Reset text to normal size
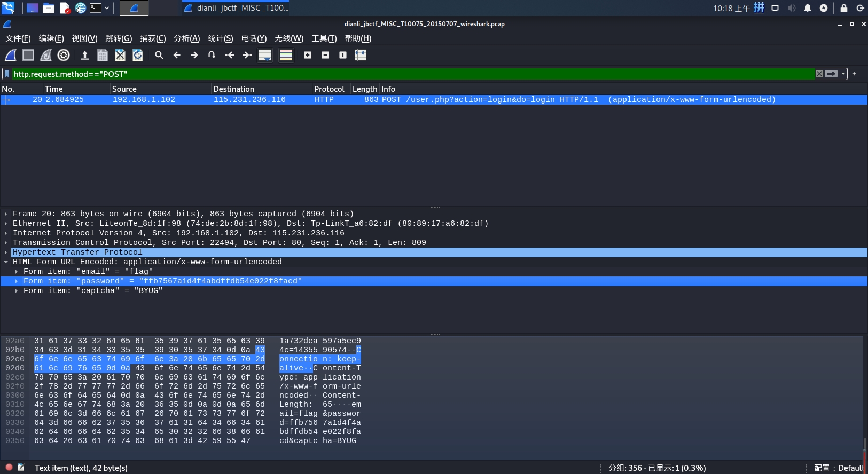 click(x=343, y=55)
